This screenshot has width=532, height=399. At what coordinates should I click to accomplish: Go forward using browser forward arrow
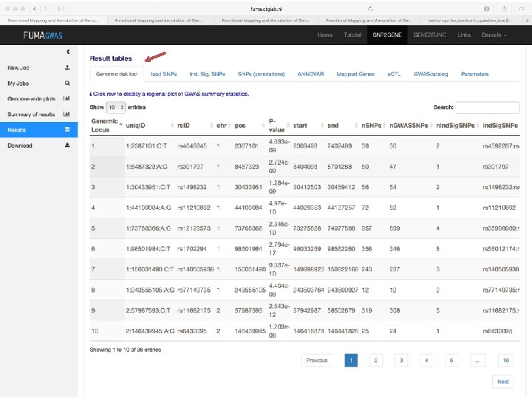(x=46, y=9)
